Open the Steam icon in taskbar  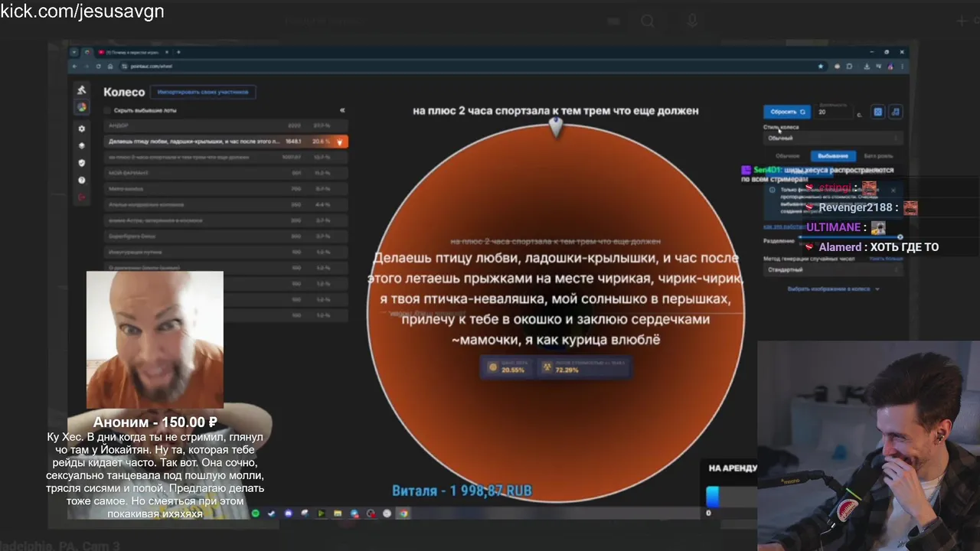point(272,514)
